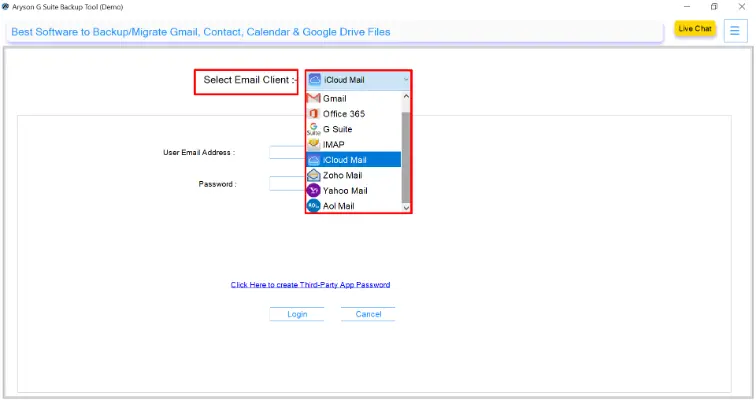Close the Aryson G Suite Backup Tool

click(x=742, y=7)
